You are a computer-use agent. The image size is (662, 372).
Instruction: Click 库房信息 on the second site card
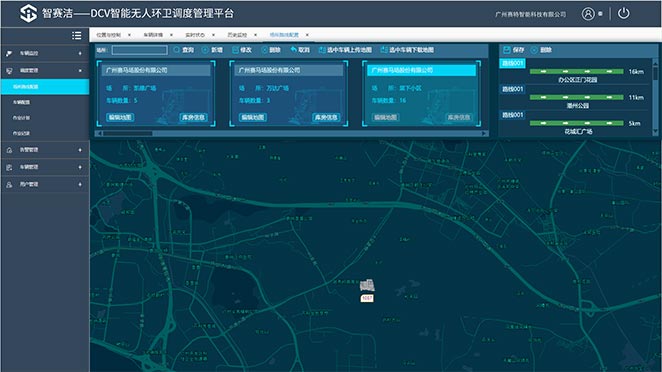click(326, 117)
